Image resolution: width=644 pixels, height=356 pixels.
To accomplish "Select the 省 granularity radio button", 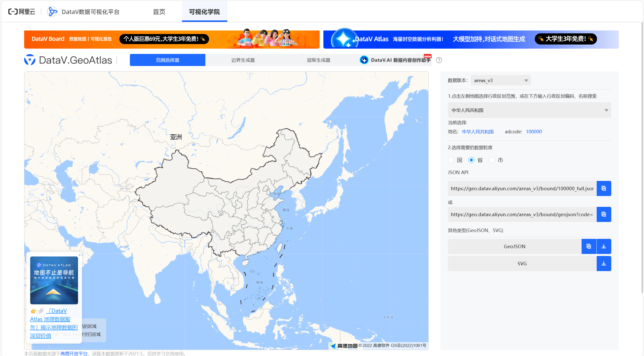I will (471, 160).
